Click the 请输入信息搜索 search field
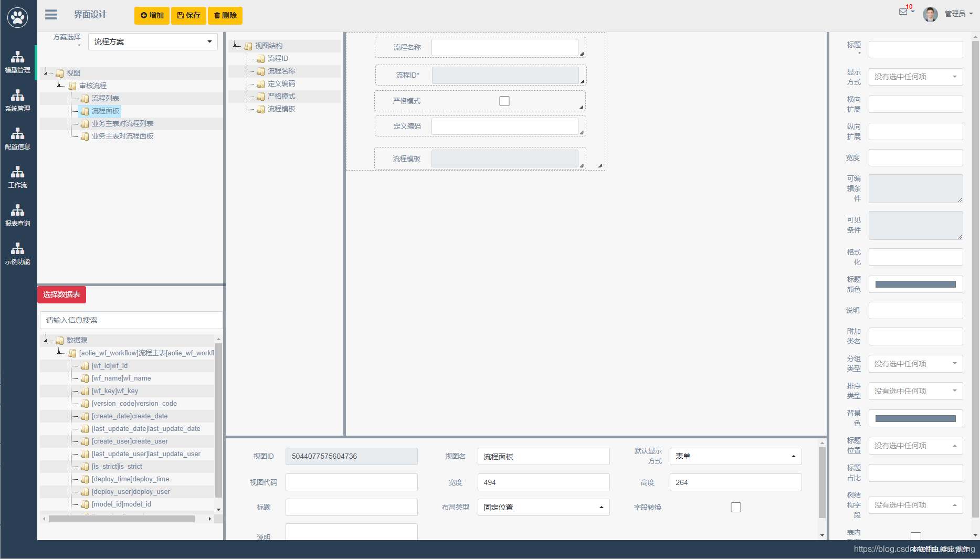The height and width of the screenshot is (559, 980). [131, 320]
